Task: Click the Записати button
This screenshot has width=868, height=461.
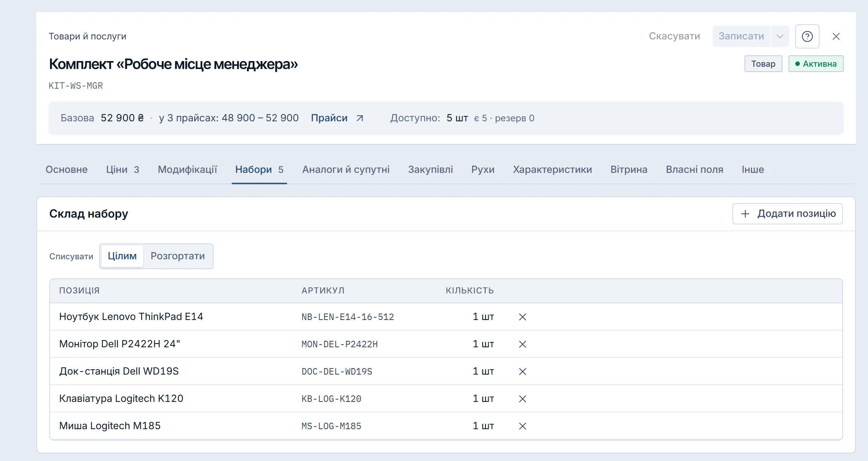Action: click(x=742, y=36)
